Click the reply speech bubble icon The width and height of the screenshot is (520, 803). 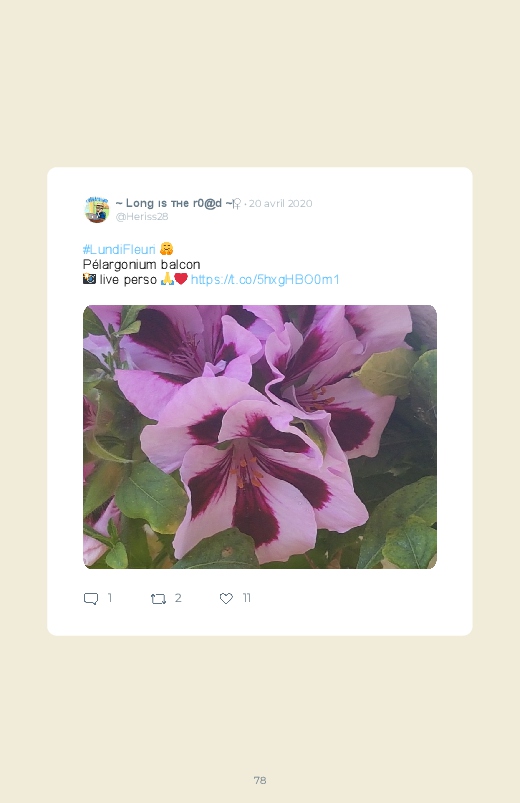(x=91, y=598)
